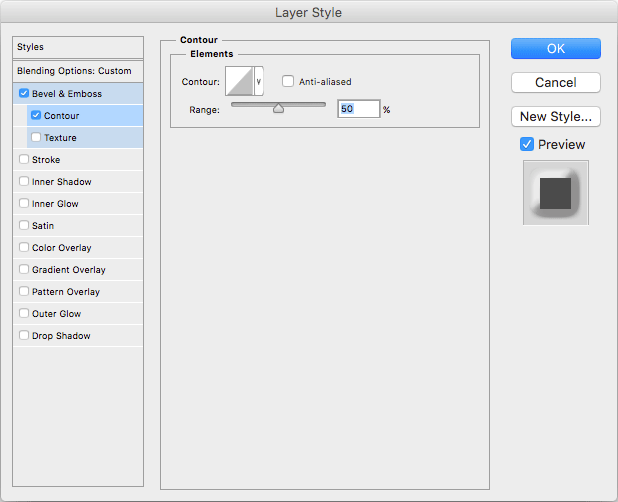Select the Texture sub-item label

pyautogui.click(x=60, y=138)
